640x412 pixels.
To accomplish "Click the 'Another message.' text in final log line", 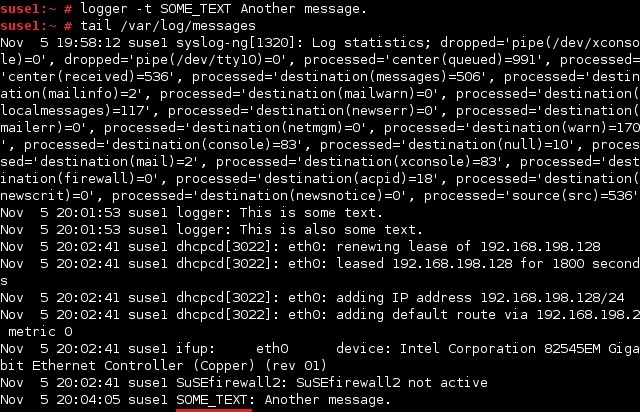I will [328, 400].
